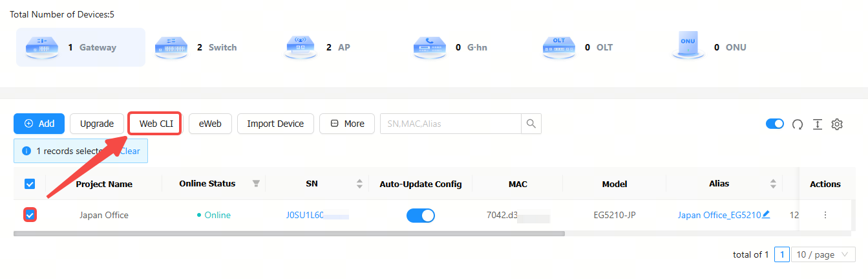Screen dimensions: 868x279
Task: Click the Online Status filter icon
Action: (x=255, y=184)
